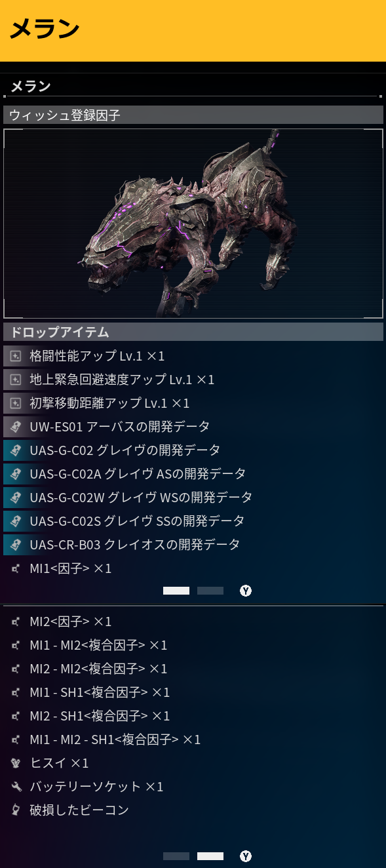Click the UAS-CR-B03 クレイオス blueprint icon

coord(14,545)
